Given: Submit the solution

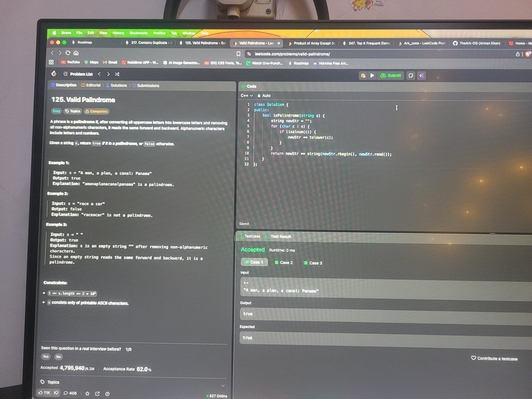Looking at the screenshot, I should pyautogui.click(x=391, y=76).
